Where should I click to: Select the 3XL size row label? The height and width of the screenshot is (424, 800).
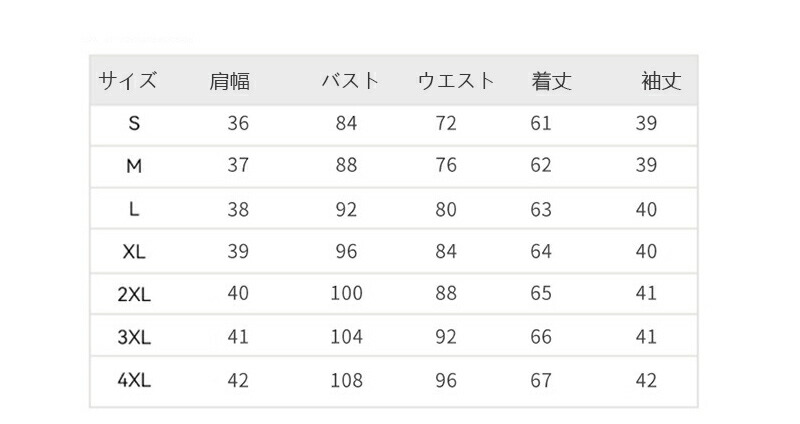pos(134,338)
